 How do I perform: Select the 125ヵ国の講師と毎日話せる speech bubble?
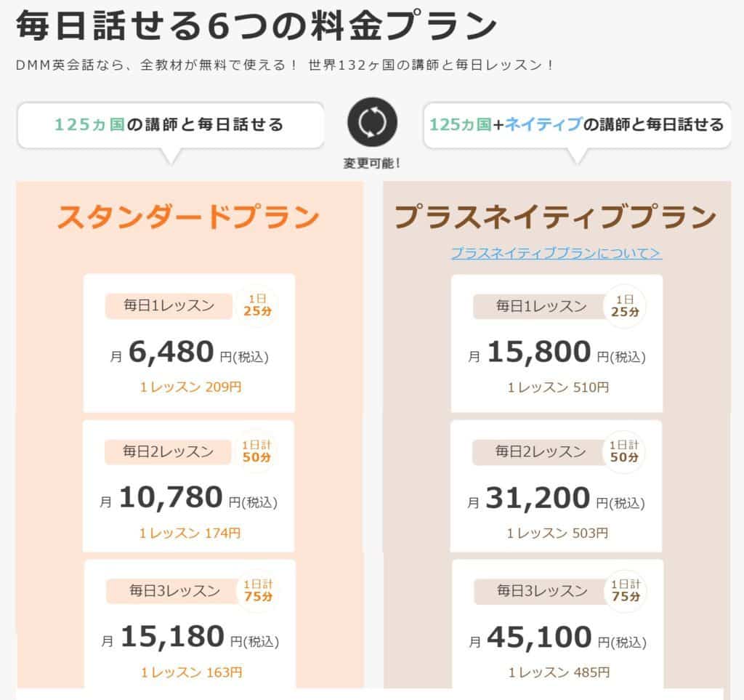170,125
